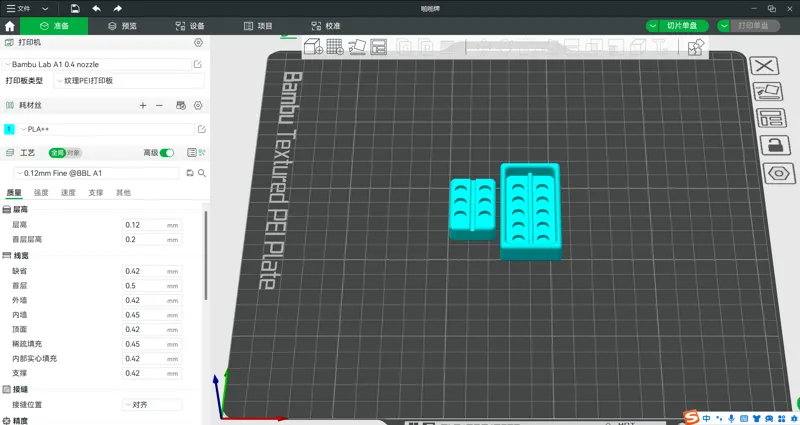Search process settings with magnifier icon
800x425 pixels.
202,173
